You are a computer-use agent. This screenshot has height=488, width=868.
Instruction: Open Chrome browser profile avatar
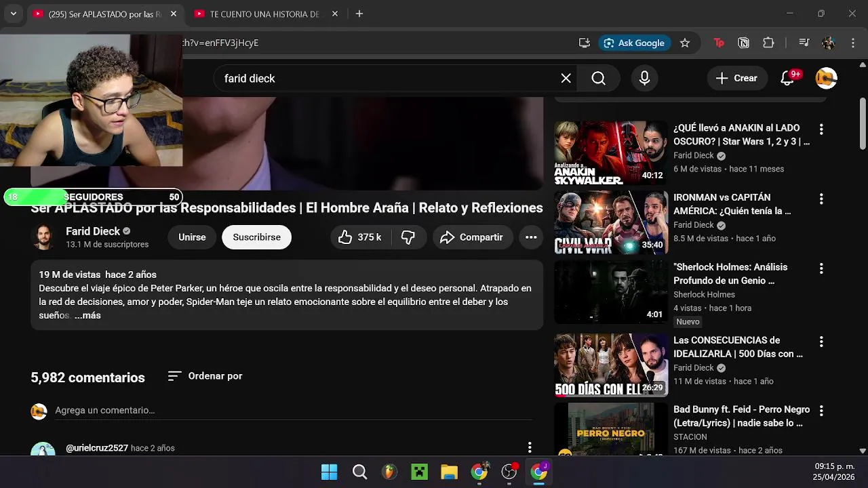click(x=828, y=43)
